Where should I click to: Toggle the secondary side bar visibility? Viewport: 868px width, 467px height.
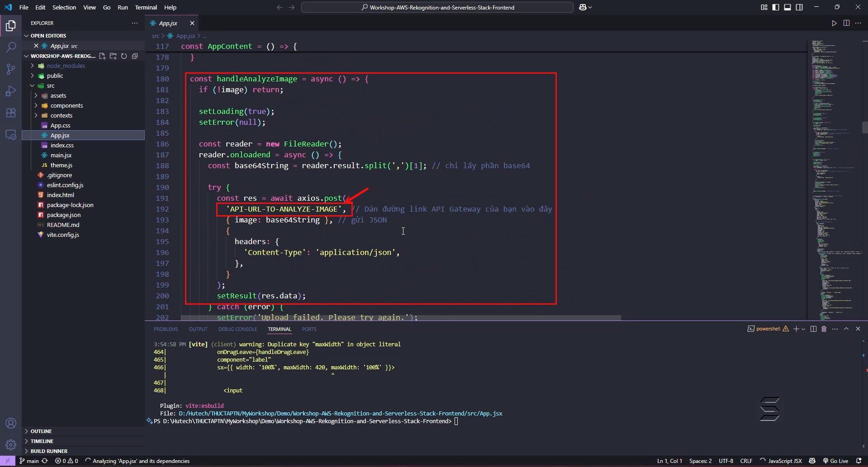tap(799, 7)
